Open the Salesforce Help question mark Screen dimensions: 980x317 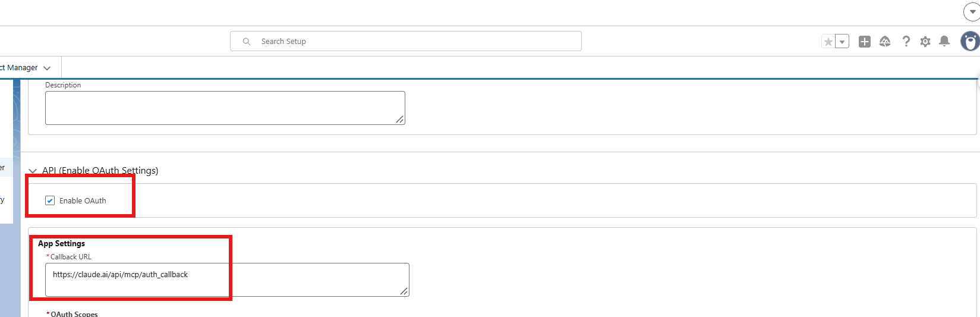click(x=906, y=42)
